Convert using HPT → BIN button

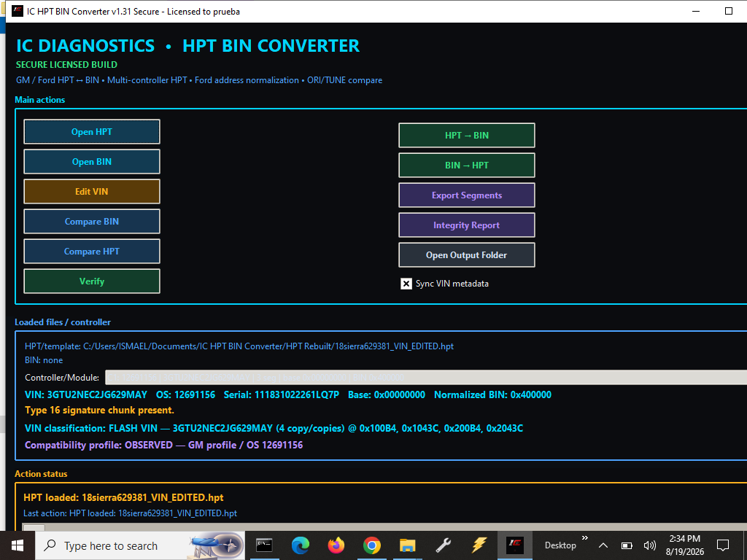click(x=467, y=135)
